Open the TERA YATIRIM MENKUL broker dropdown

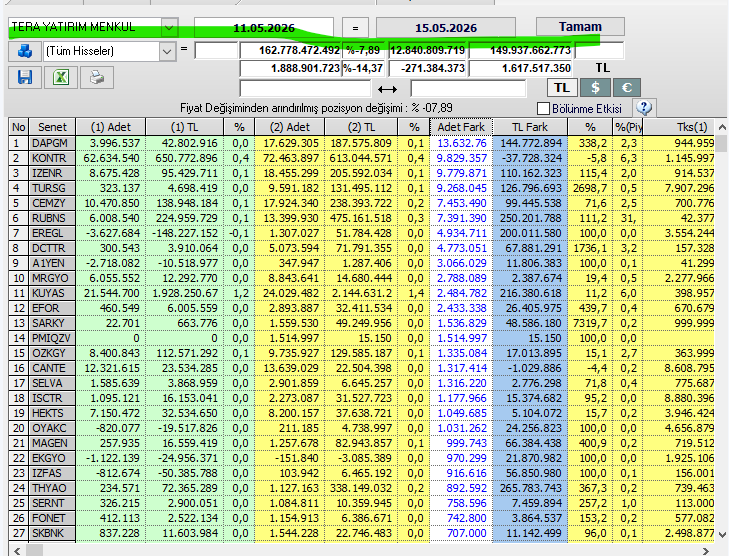coord(169,27)
